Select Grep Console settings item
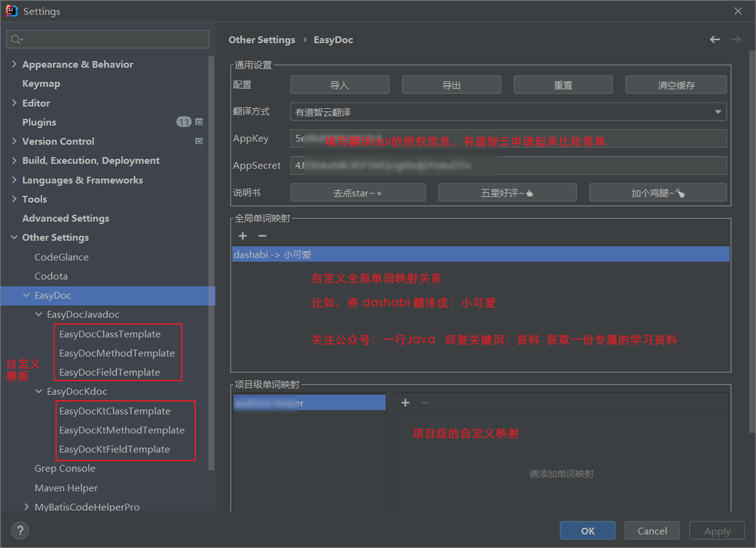Screen dimensions: 756x548 click(x=65, y=468)
